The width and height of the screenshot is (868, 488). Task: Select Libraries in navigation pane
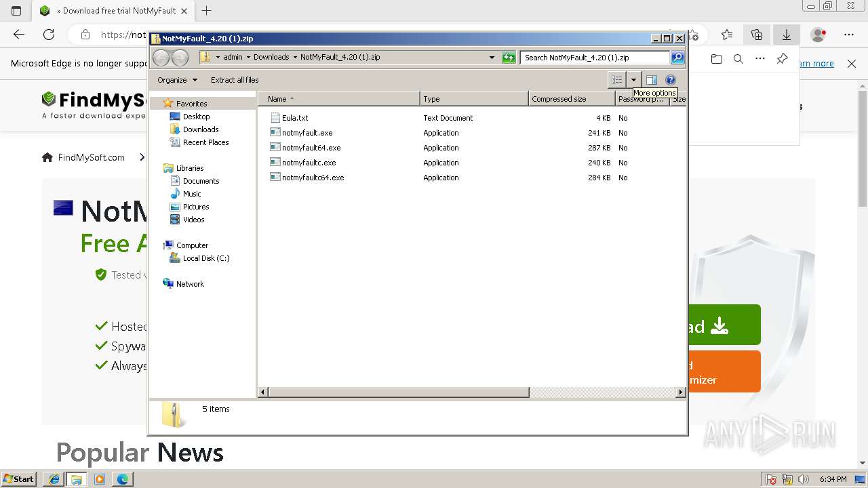[x=190, y=168]
